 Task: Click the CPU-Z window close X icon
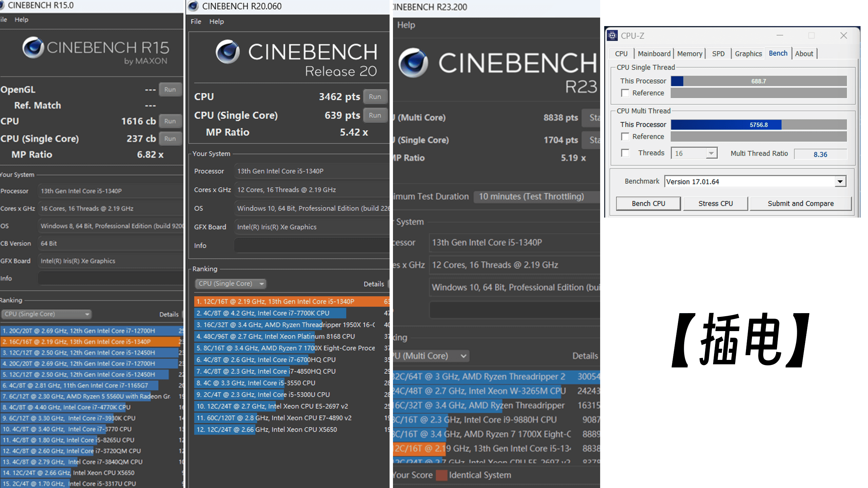(844, 36)
